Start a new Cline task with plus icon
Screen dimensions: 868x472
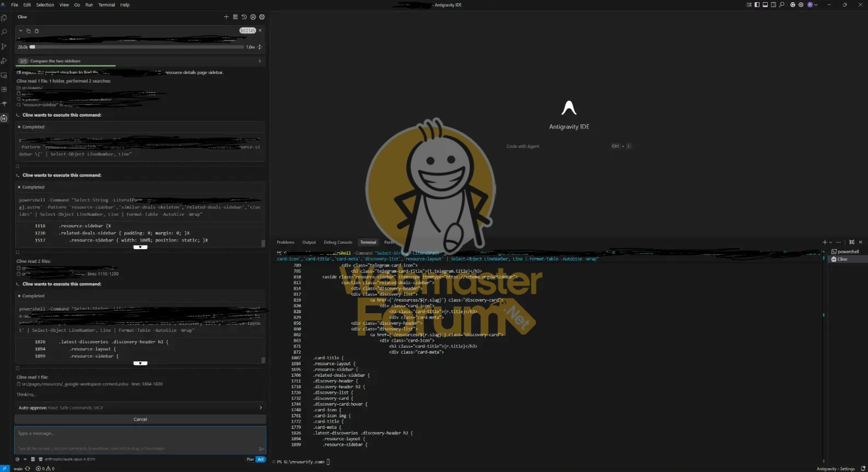coord(226,17)
